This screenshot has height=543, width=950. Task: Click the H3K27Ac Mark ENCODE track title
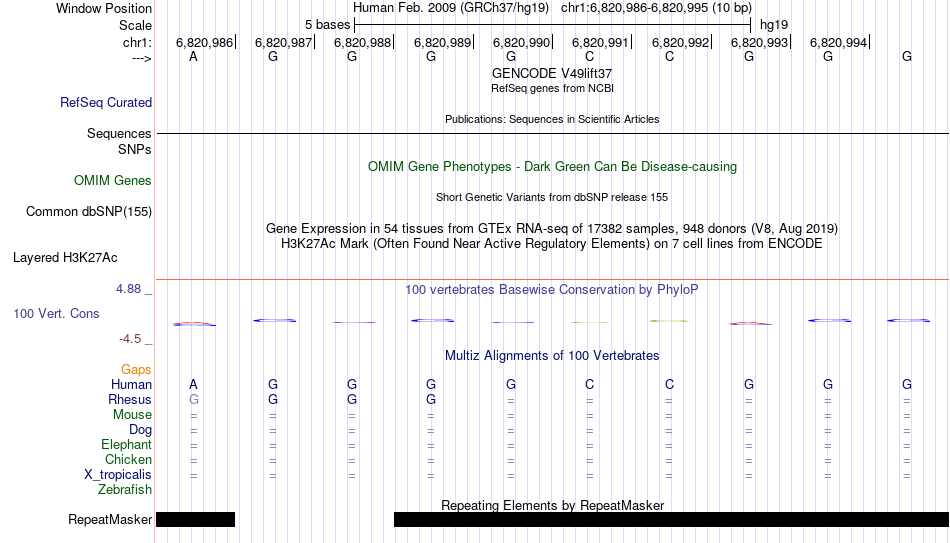click(x=552, y=244)
